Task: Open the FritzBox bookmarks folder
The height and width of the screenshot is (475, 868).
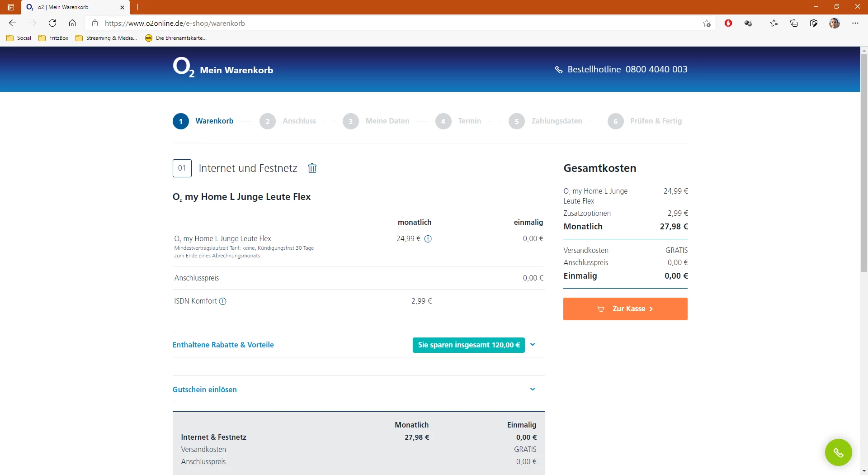Action: (53, 38)
